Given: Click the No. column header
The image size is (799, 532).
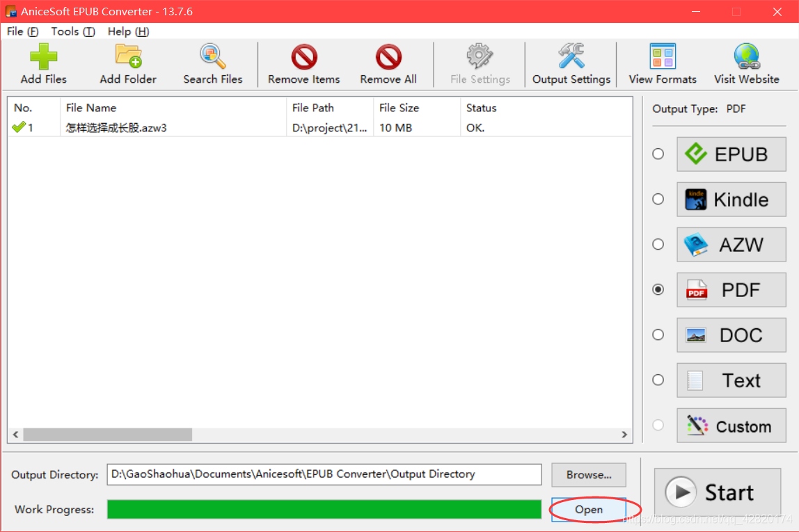Looking at the screenshot, I should (34, 108).
